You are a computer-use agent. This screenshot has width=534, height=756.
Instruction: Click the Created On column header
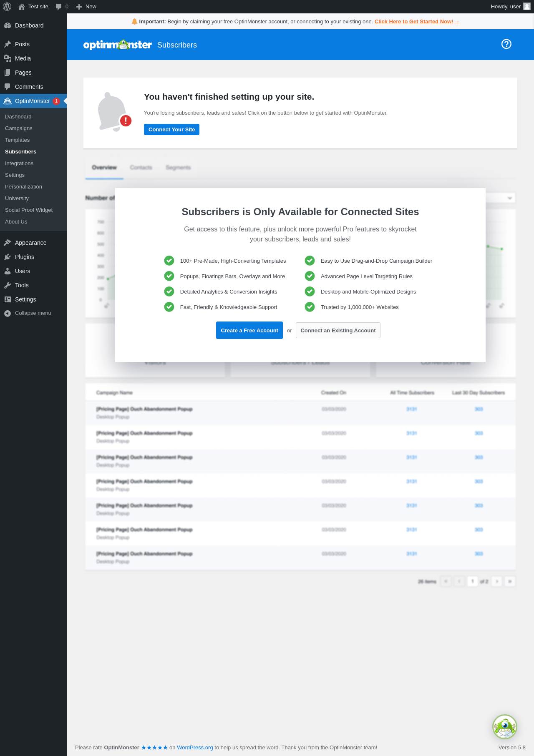334,393
